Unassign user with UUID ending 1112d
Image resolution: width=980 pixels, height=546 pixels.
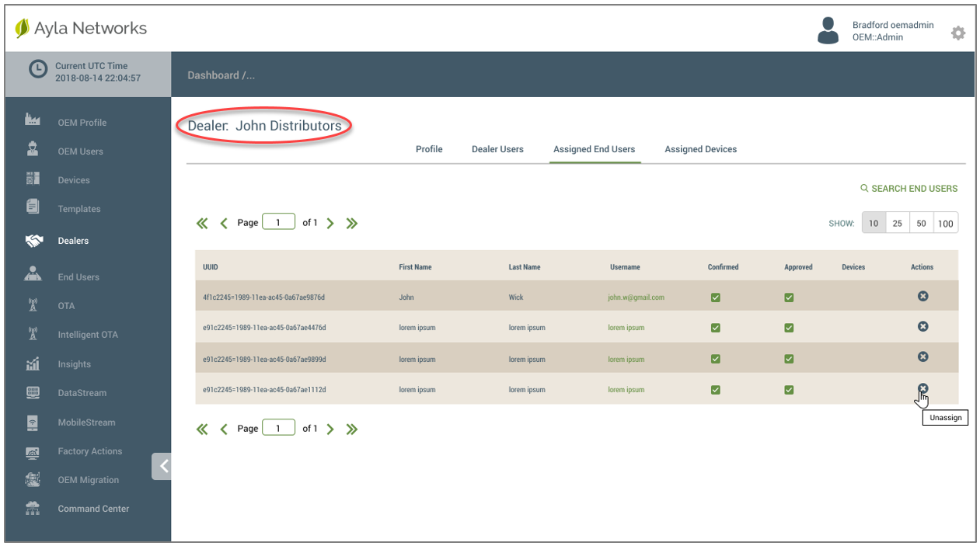[922, 388]
